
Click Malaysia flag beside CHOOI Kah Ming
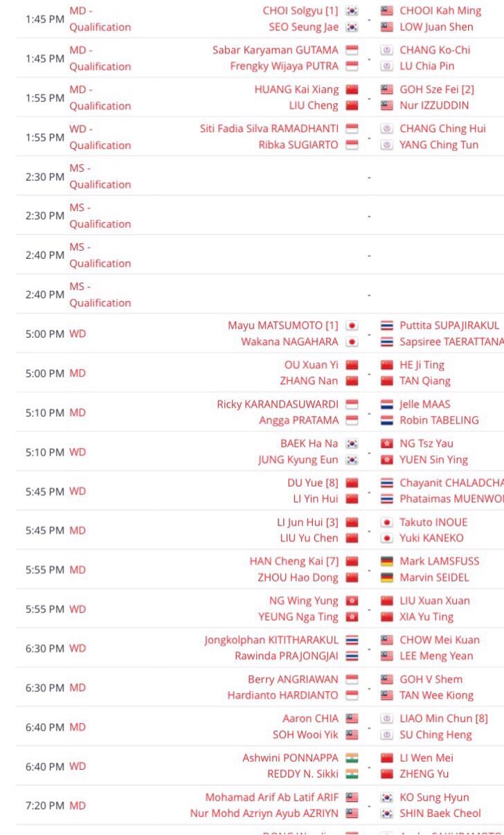(x=387, y=11)
